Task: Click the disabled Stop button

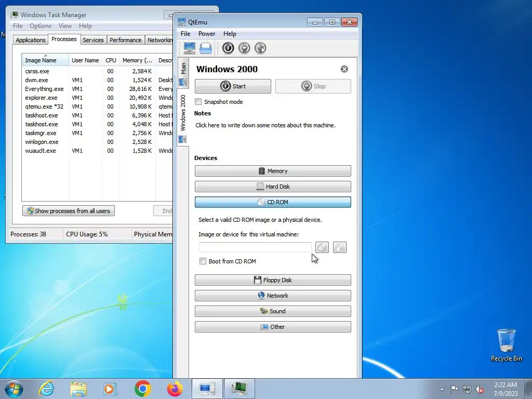Action: click(313, 86)
